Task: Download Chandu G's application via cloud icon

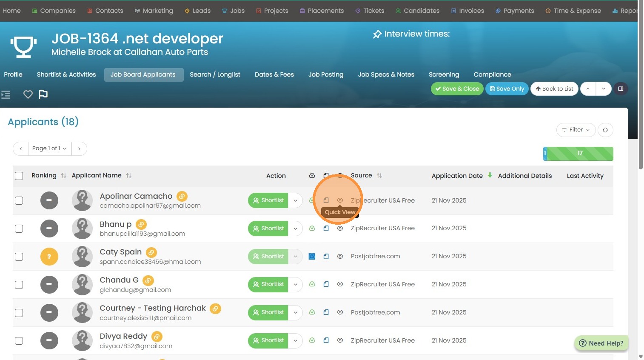Action: click(x=312, y=284)
